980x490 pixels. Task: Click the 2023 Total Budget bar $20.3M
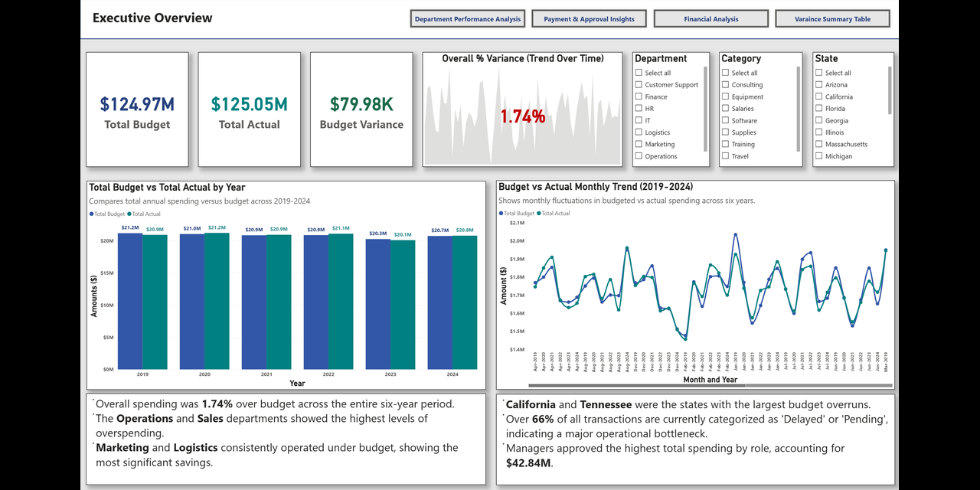pos(377,305)
